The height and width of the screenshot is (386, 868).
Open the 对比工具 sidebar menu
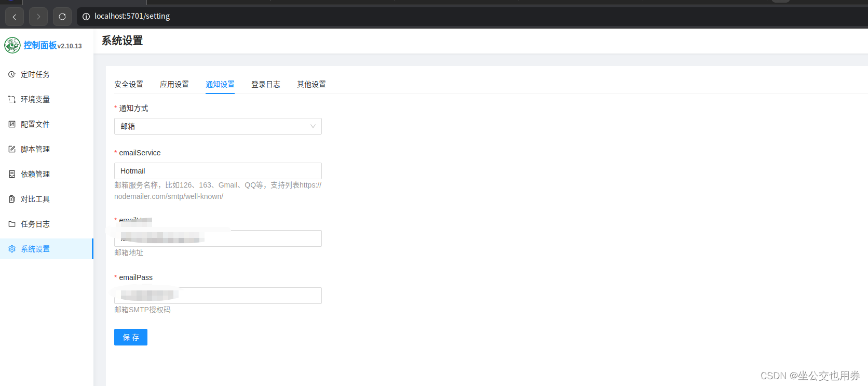click(x=47, y=199)
